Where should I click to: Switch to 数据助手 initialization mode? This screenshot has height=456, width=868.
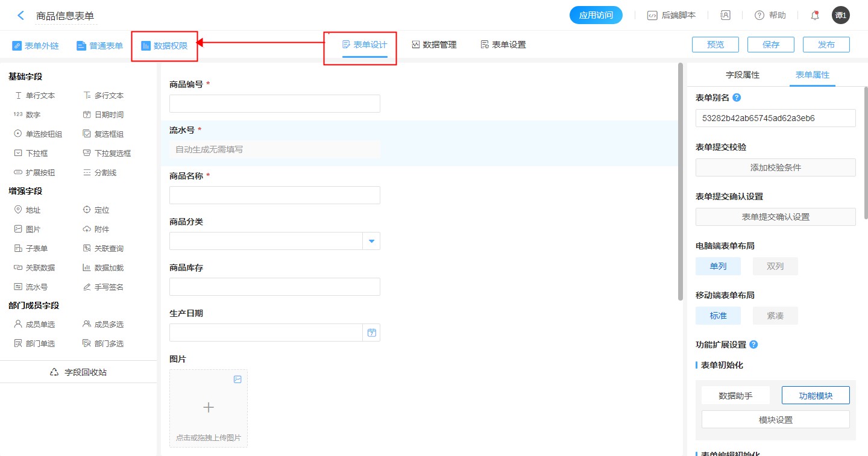click(x=735, y=396)
